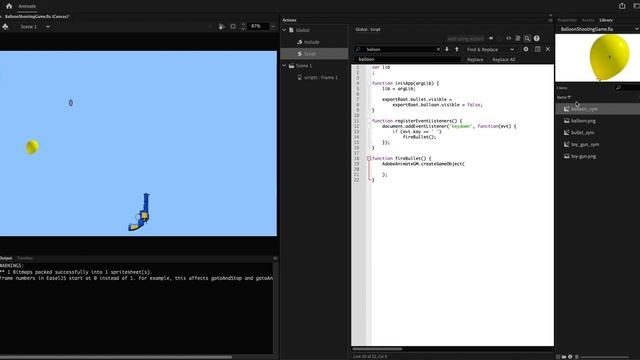Image resolution: width=640 pixels, height=360 pixels.
Task: Click the Home icon at top left
Action: [x=9, y=6]
